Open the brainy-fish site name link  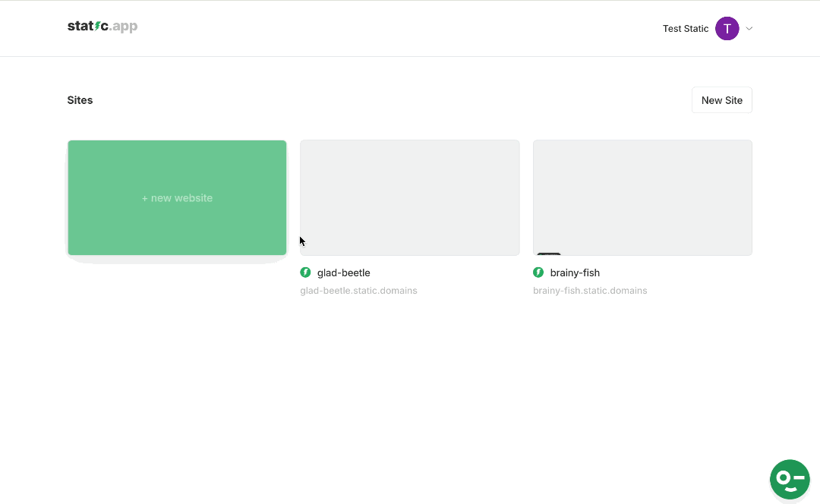point(575,273)
